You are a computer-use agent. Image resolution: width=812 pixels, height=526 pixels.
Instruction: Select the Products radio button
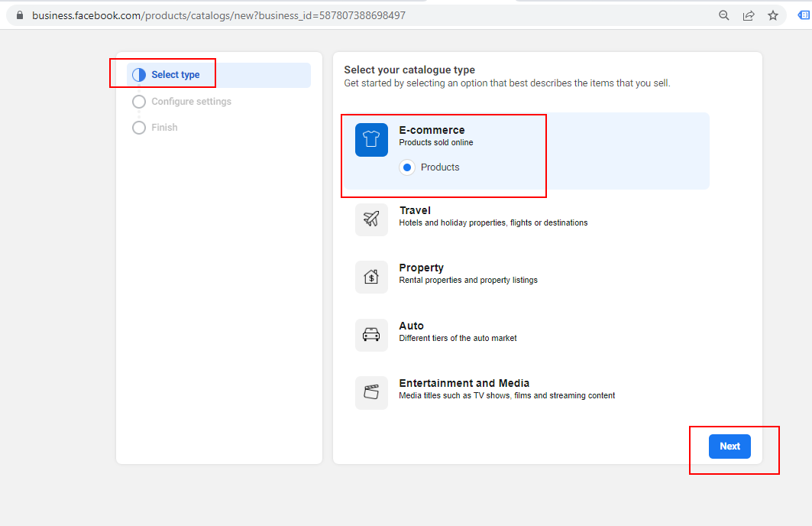coord(407,167)
